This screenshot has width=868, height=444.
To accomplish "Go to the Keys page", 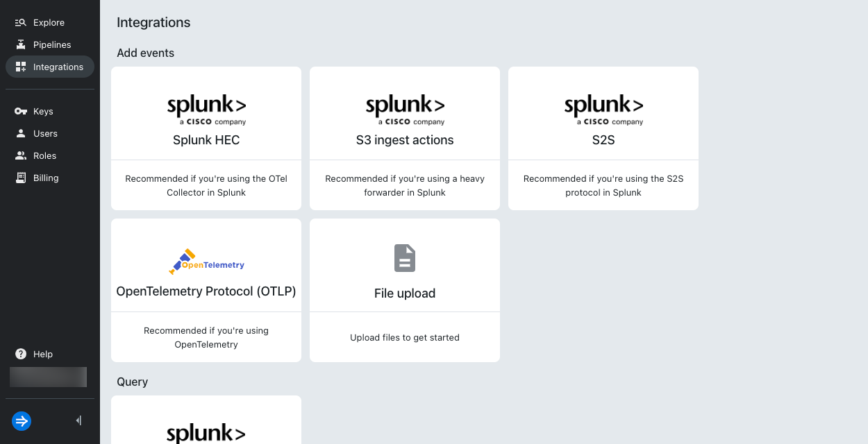I will [50, 111].
